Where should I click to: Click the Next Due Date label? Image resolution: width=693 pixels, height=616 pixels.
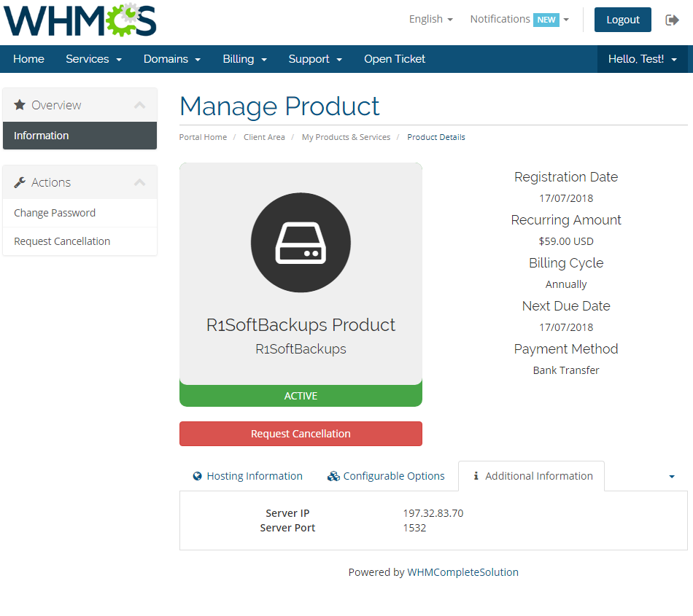[x=566, y=306]
